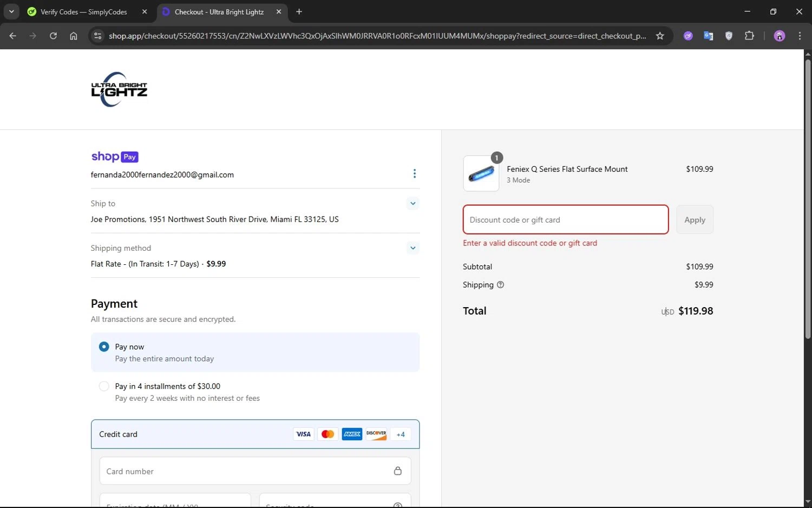Click the page vertical scrollbar

point(808,199)
